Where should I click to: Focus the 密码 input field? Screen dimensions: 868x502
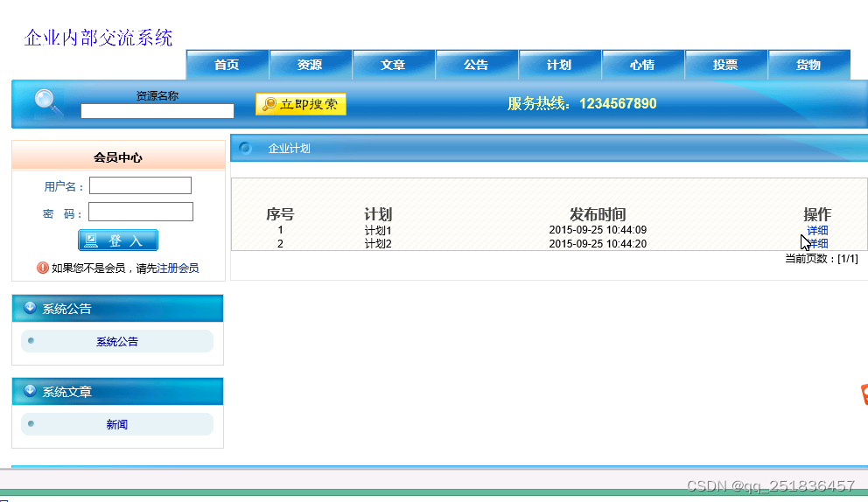pyautogui.click(x=141, y=212)
